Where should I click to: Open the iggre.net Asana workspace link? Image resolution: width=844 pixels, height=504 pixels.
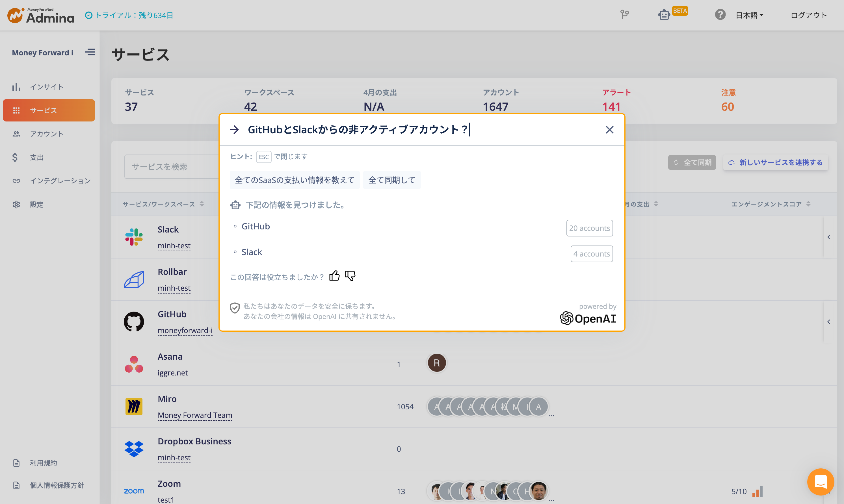tap(173, 373)
